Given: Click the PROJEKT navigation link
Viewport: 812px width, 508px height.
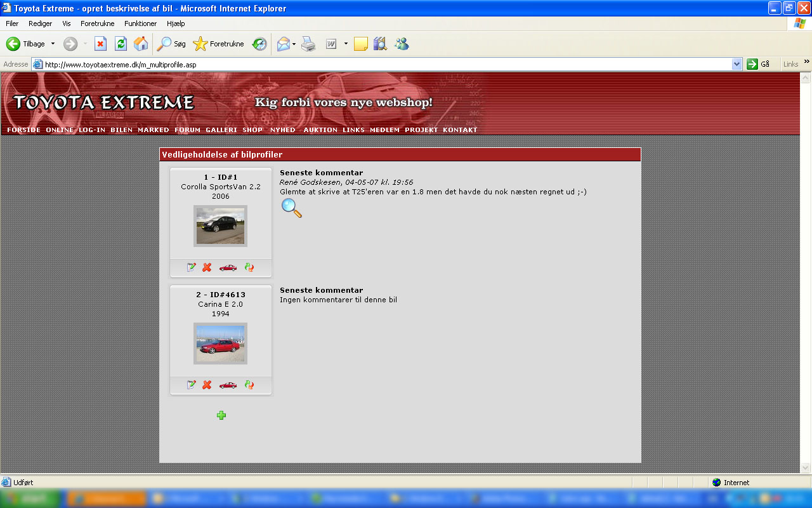Looking at the screenshot, I should coord(422,130).
